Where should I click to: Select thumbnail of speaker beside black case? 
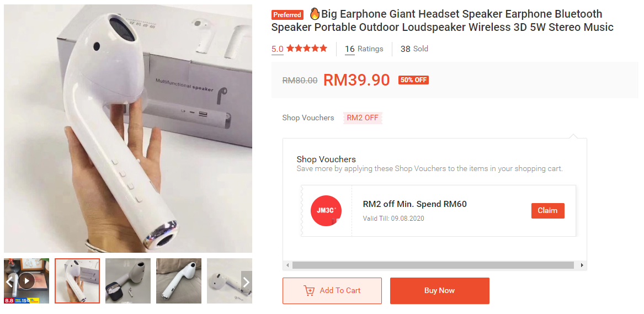(128, 281)
